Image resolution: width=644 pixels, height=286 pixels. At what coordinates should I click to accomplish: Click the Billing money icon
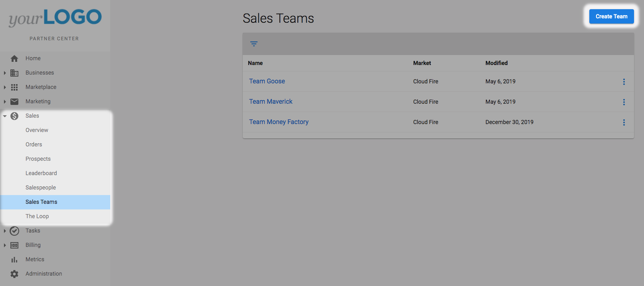click(14, 245)
